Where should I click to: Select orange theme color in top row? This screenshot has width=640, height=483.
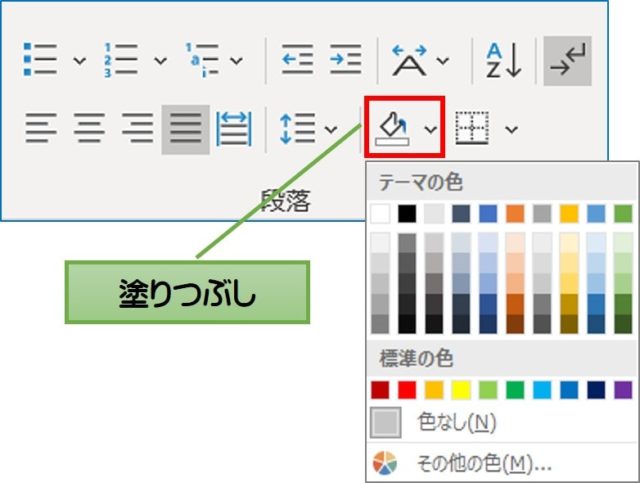click(x=515, y=214)
